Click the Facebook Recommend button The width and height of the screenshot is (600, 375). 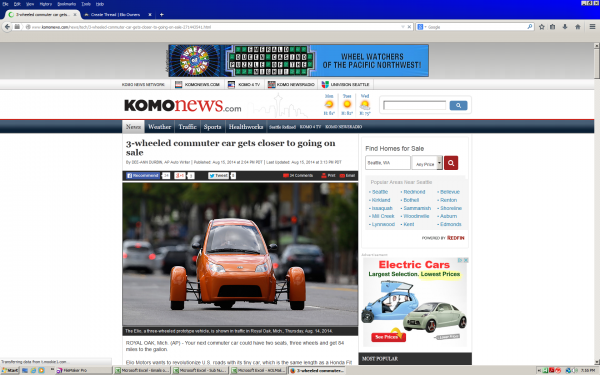coord(143,176)
